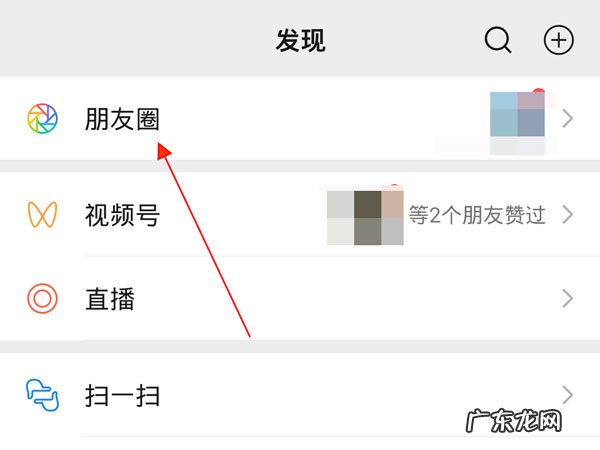This screenshot has height=450, width=600.
Task: Expand the 扫一扫 row chevron arrow
Action: [568, 395]
